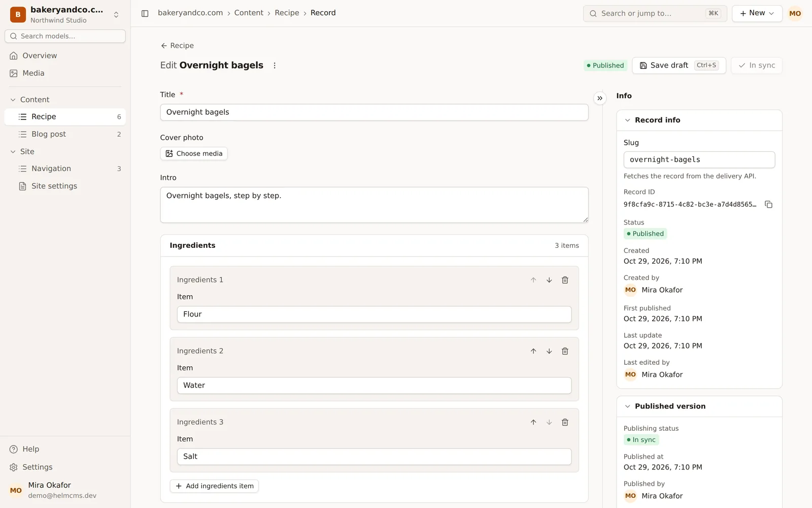
Task: Open Search or jump to box
Action: click(655, 13)
